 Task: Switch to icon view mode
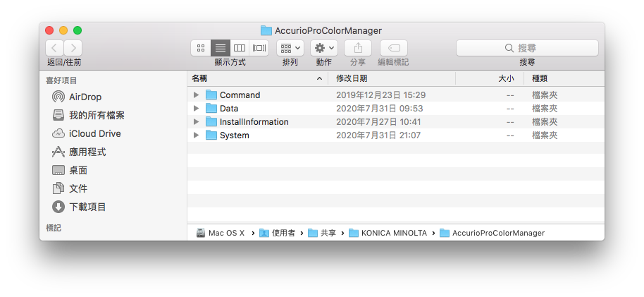tap(201, 48)
